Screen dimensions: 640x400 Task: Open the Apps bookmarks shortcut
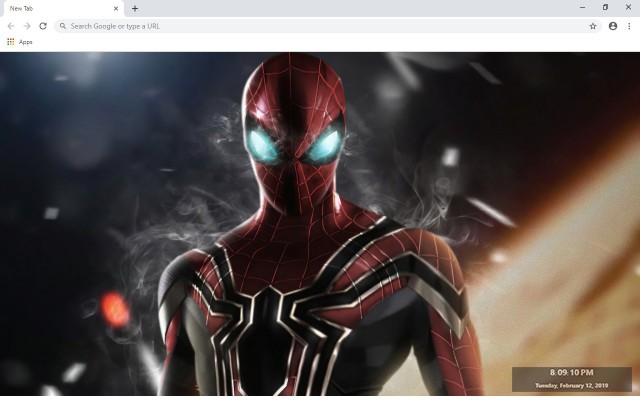pos(20,42)
